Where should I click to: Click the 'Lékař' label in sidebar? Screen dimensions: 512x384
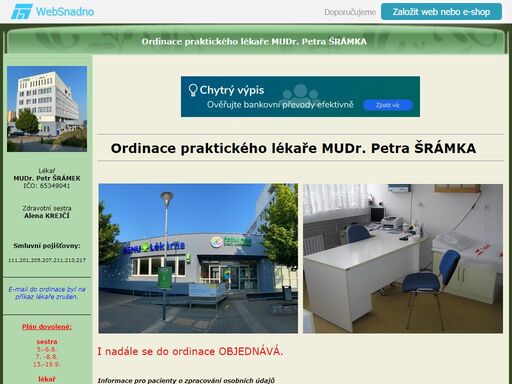47,171
